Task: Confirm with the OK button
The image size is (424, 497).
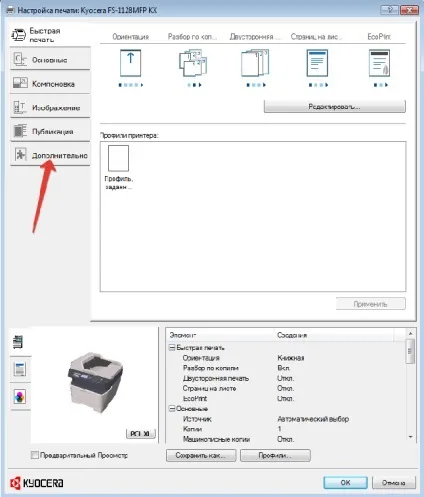Action: 345,482
